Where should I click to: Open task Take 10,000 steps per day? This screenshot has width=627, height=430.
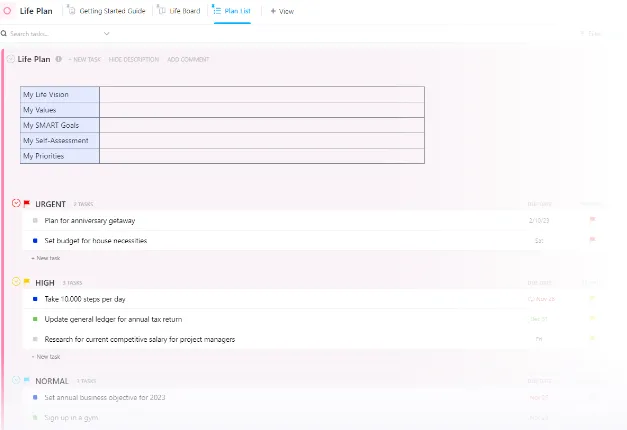pos(85,299)
